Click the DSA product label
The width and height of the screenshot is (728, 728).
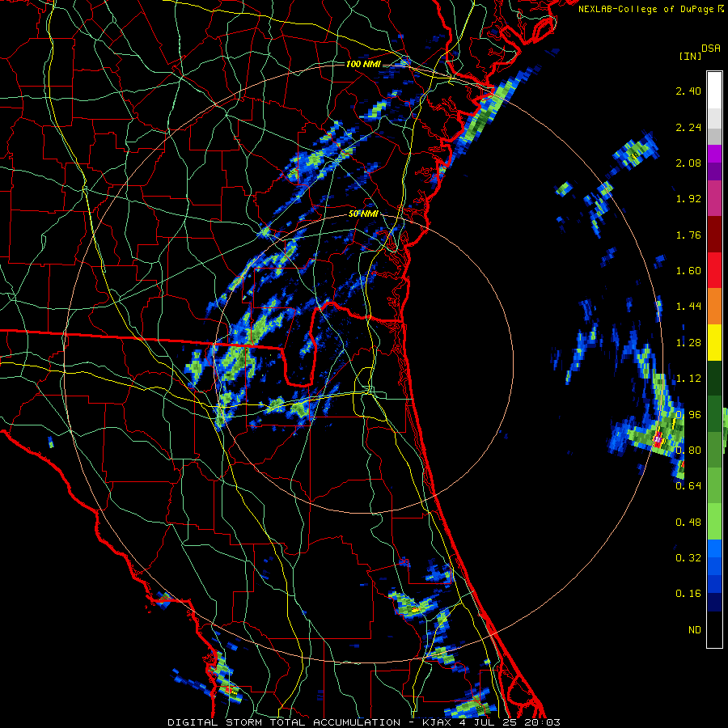point(711,48)
